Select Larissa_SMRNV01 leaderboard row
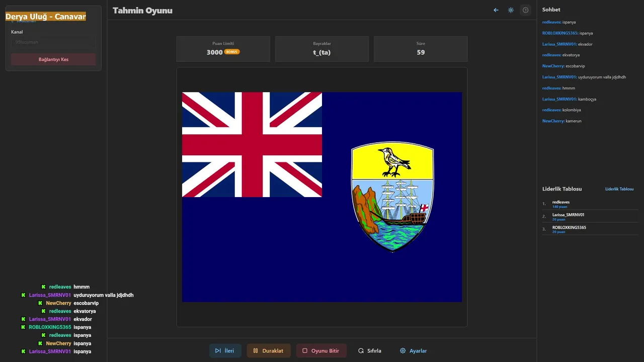The width and height of the screenshot is (644, 362). (590, 216)
